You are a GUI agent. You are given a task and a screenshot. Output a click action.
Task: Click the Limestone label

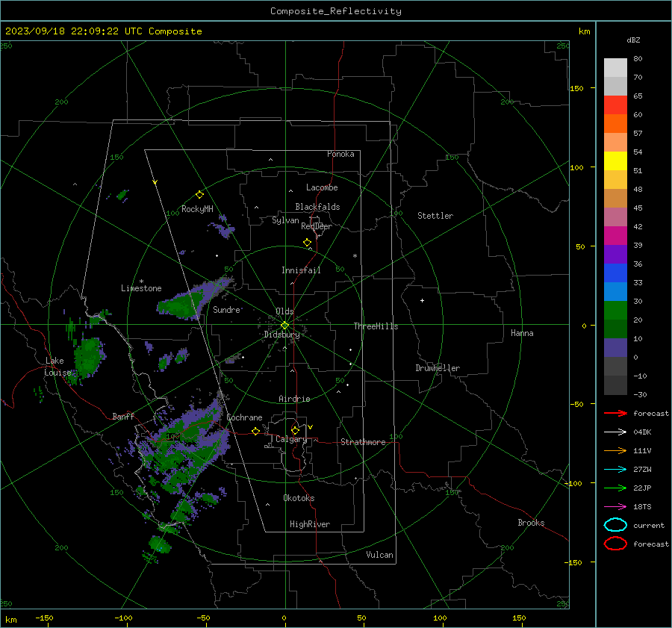click(141, 288)
